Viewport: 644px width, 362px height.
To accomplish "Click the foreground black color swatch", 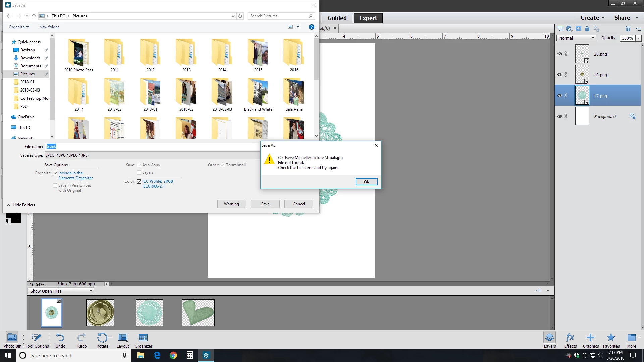I will point(11,215).
